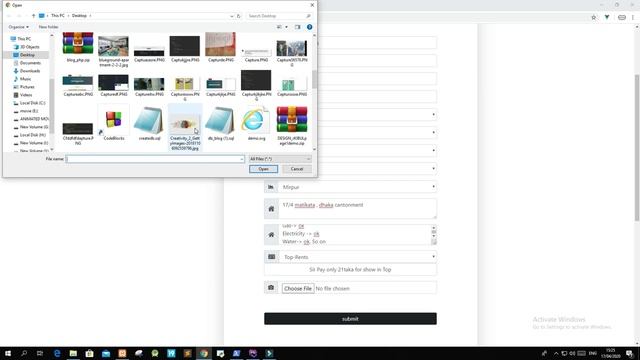Open the Mirpur area dropdown

tap(358, 187)
